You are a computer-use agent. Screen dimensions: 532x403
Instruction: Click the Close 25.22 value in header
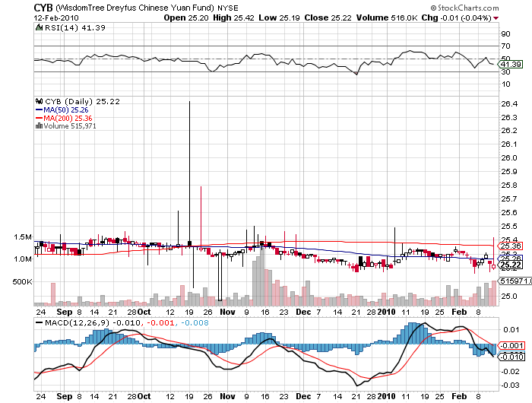(328, 17)
